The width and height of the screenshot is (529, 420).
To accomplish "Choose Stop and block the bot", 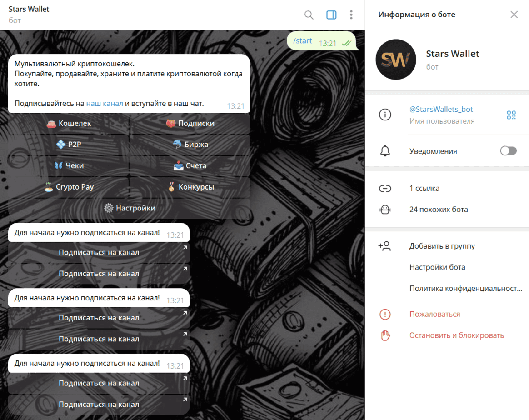I will point(456,335).
